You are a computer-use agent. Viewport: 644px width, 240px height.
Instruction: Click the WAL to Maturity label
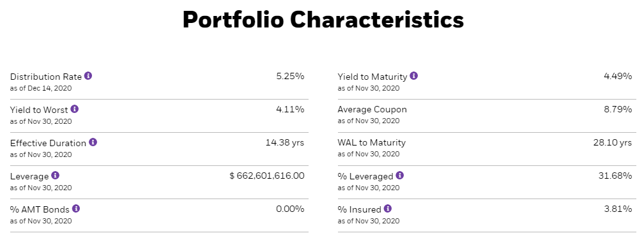[372, 143]
